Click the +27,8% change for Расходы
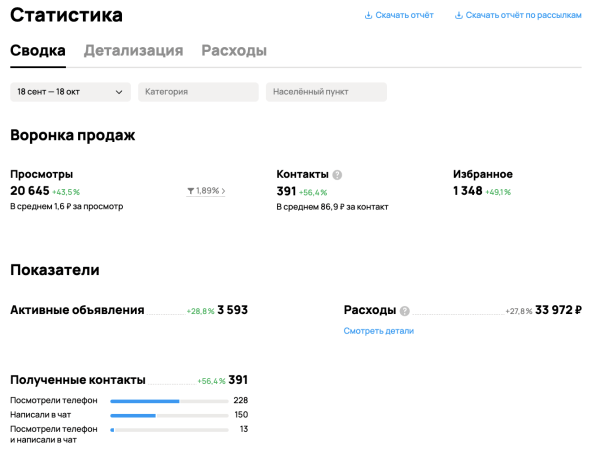The image size is (600, 465). point(518,311)
